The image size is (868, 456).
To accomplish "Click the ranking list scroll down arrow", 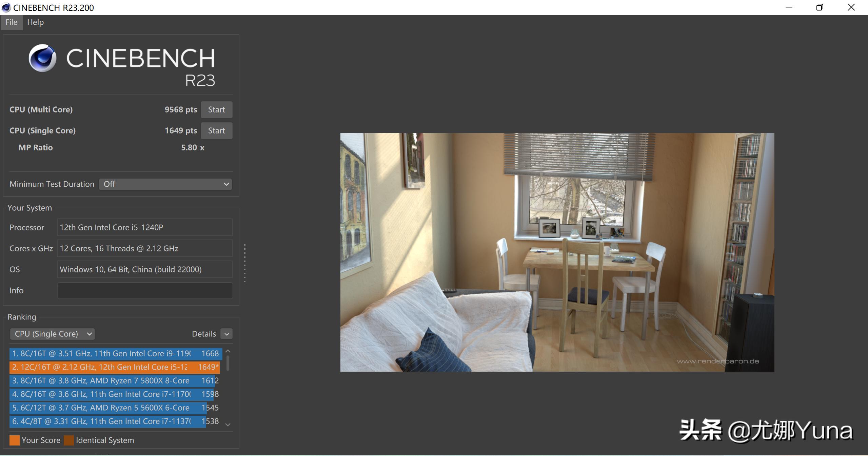I will pyautogui.click(x=228, y=424).
